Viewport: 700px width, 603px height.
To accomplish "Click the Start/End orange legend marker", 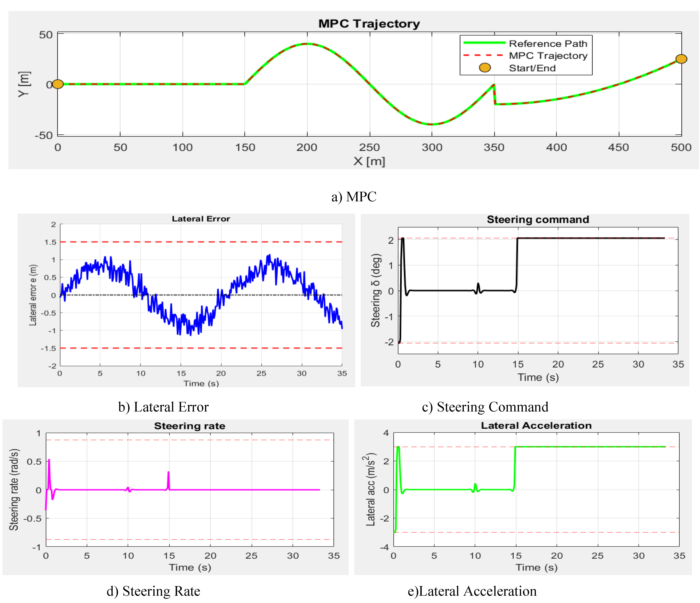I will (485, 68).
